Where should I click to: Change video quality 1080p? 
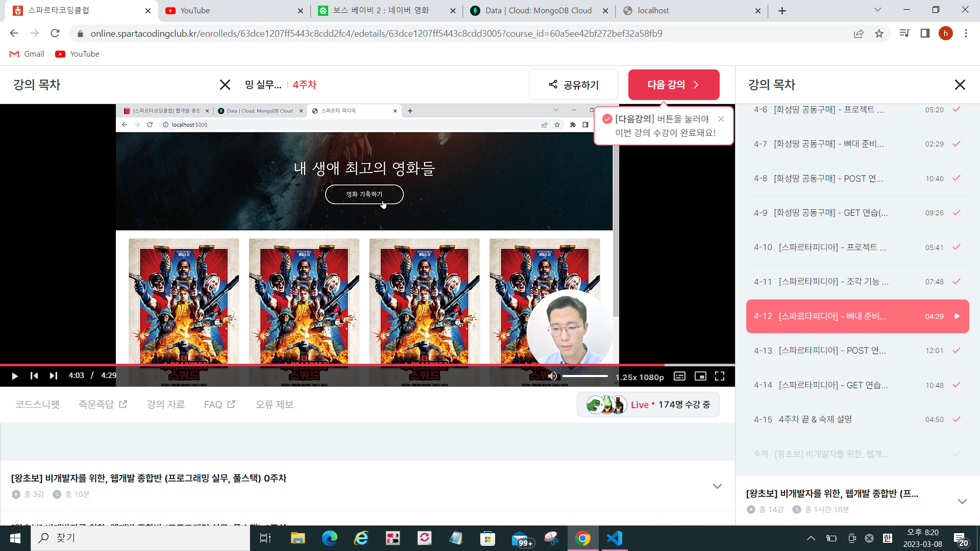pyautogui.click(x=651, y=377)
